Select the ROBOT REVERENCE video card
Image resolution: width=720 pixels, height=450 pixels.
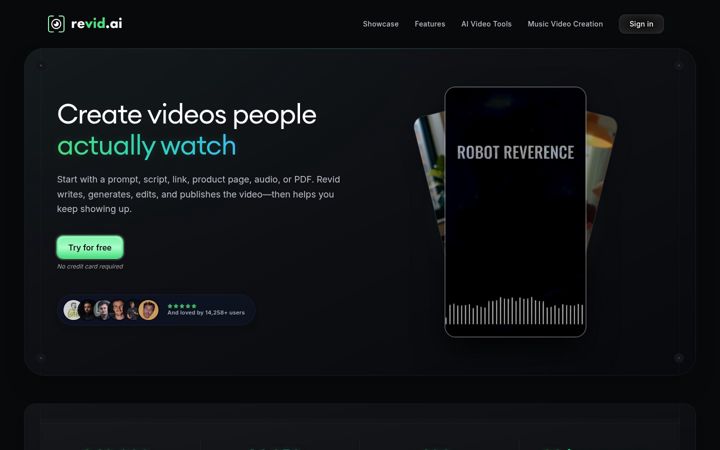pyautogui.click(x=515, y=212)
